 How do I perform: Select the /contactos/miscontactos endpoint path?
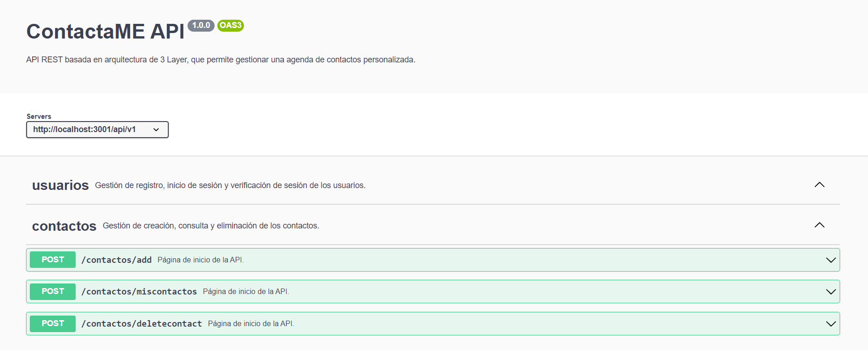coord(139,292)
